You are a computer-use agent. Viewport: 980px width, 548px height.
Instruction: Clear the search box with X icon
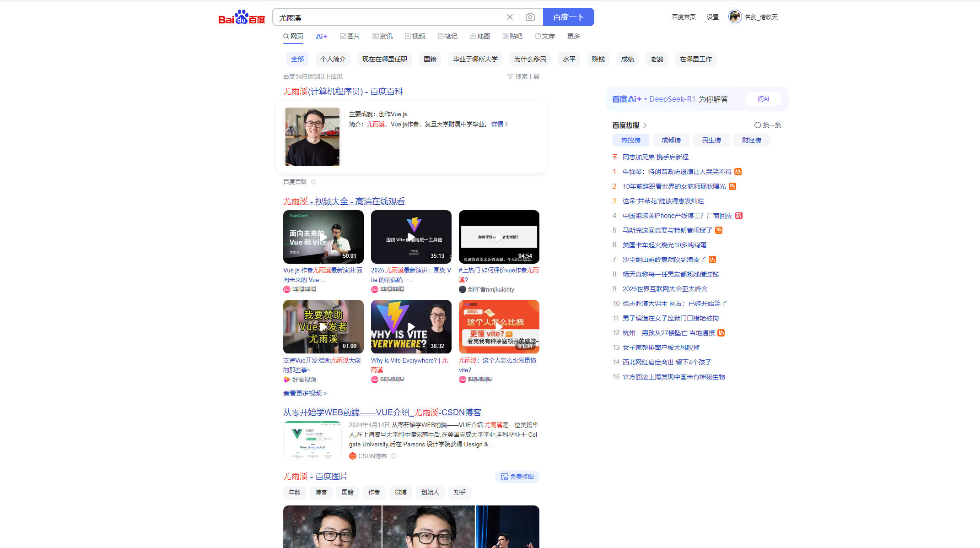pos(510,17)
